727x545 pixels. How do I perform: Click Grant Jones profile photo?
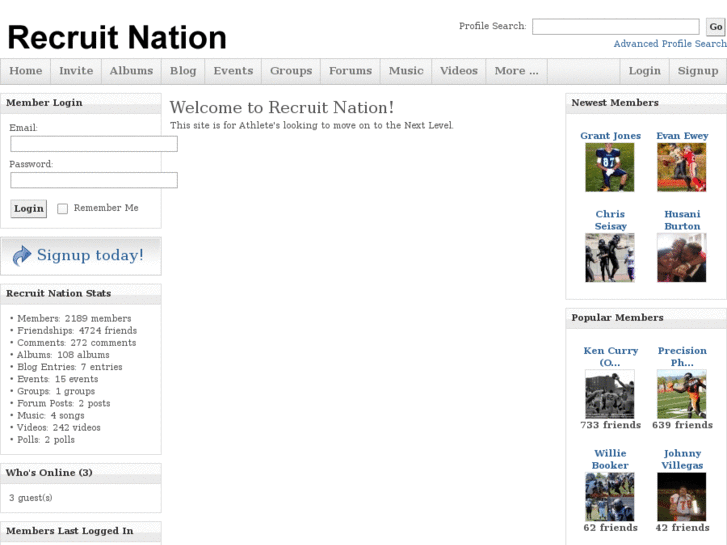tap(610, 167)
